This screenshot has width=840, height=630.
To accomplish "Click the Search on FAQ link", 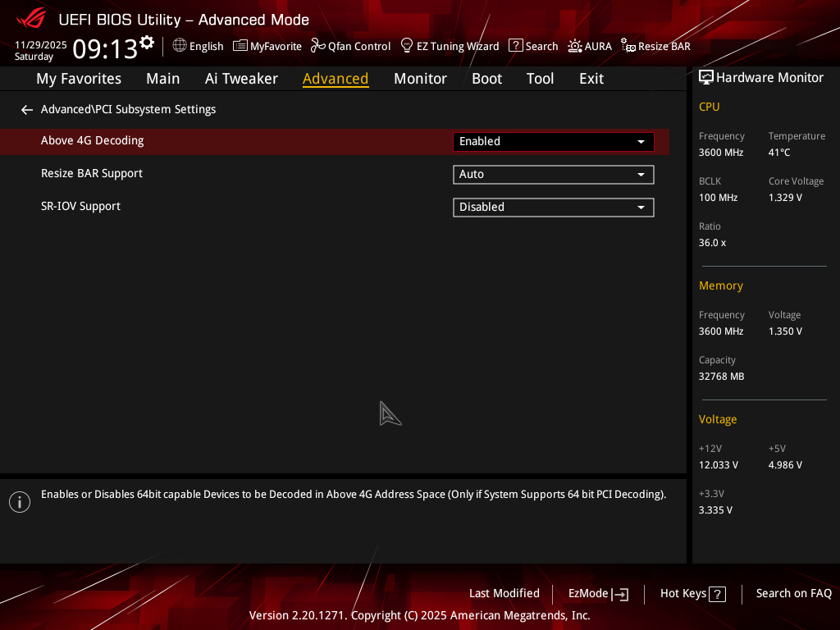I will pos(793,593).
